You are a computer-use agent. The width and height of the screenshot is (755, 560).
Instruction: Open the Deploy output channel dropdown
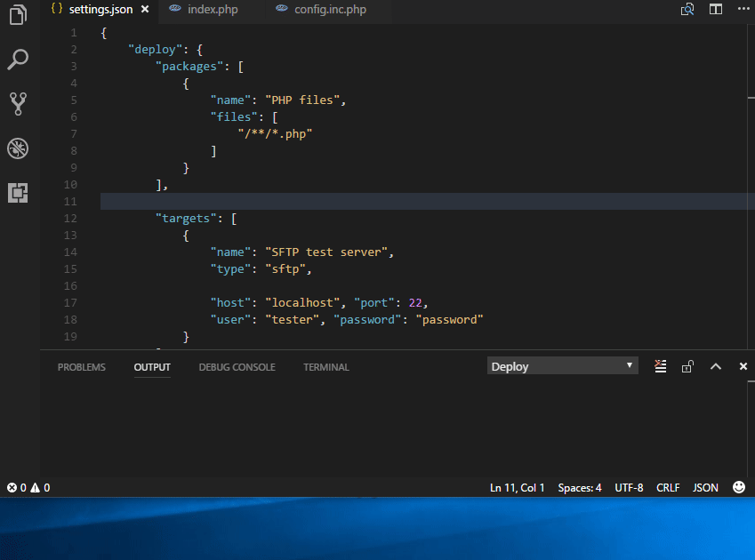pyautogui.click(x=562, y=365)
